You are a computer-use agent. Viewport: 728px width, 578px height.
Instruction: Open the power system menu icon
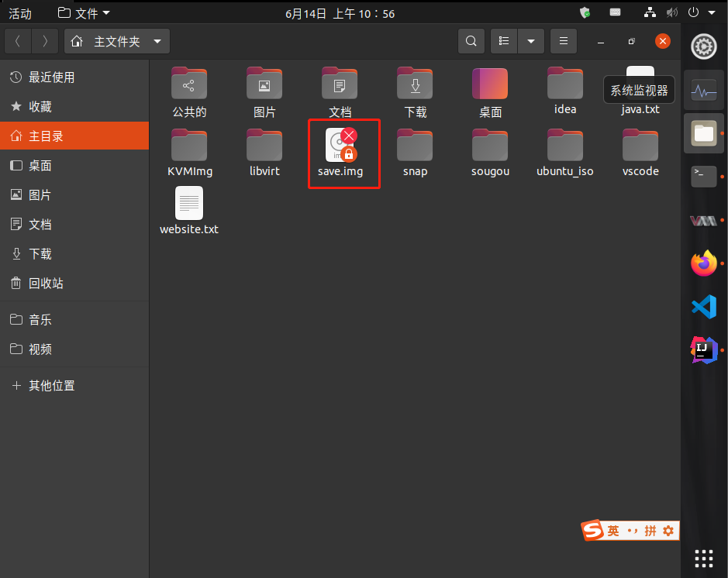pos(693,12)
